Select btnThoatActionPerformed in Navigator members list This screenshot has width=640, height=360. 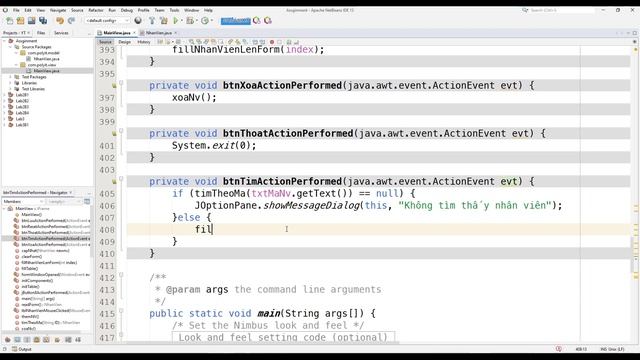click(x=51, y=232)
